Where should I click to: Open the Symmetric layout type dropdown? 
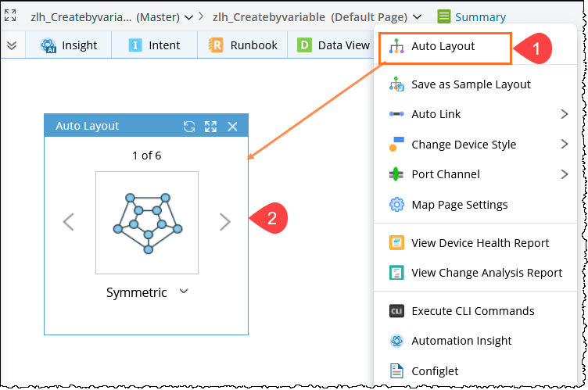coord(184,292)
